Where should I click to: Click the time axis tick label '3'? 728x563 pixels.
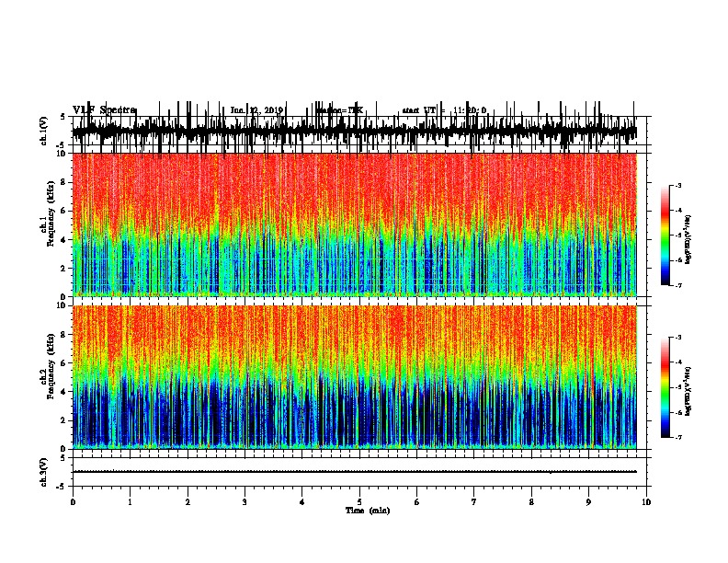pyautogui.click(x=245, y=502)
